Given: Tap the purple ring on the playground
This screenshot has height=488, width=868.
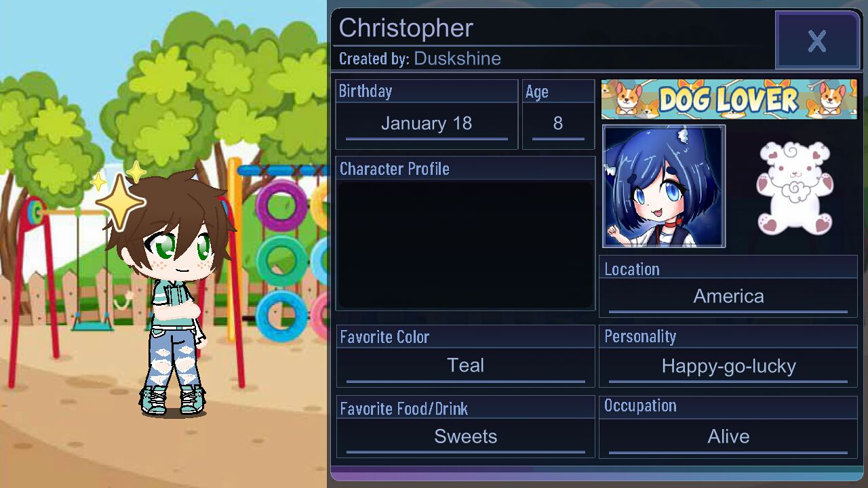Looking at the screenshot, I should tap(282, 205).
